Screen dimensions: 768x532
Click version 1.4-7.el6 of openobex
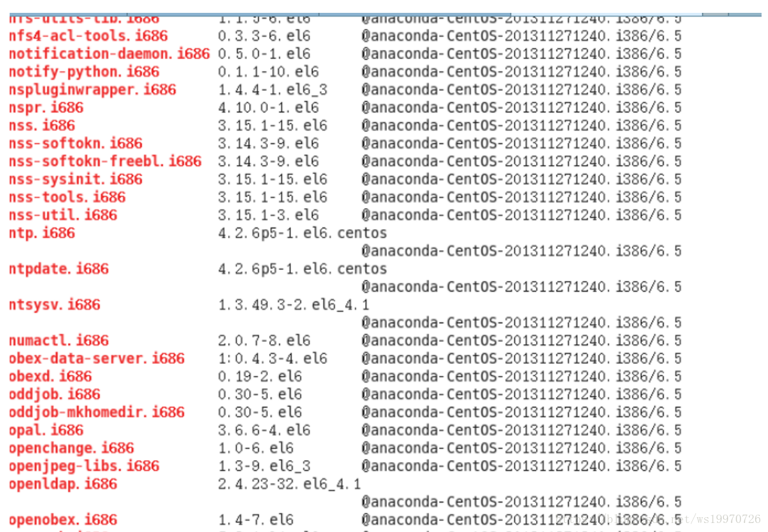(x=256, y=520)
